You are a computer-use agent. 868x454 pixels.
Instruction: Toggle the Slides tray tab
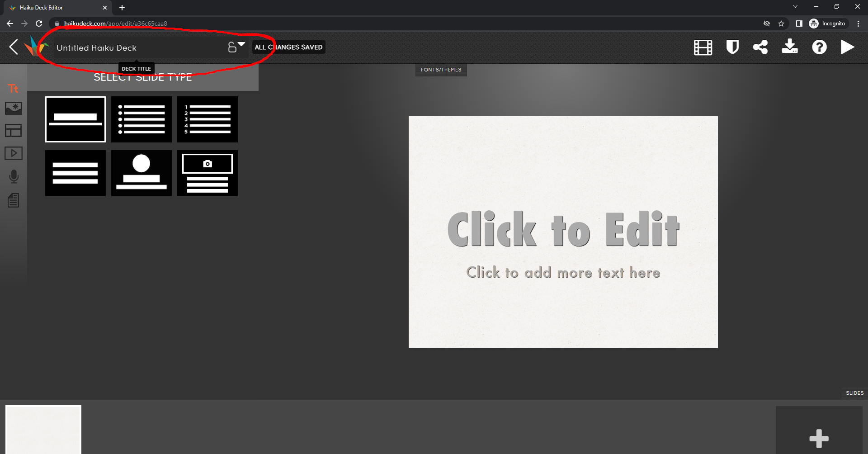(x=854, y=393)
